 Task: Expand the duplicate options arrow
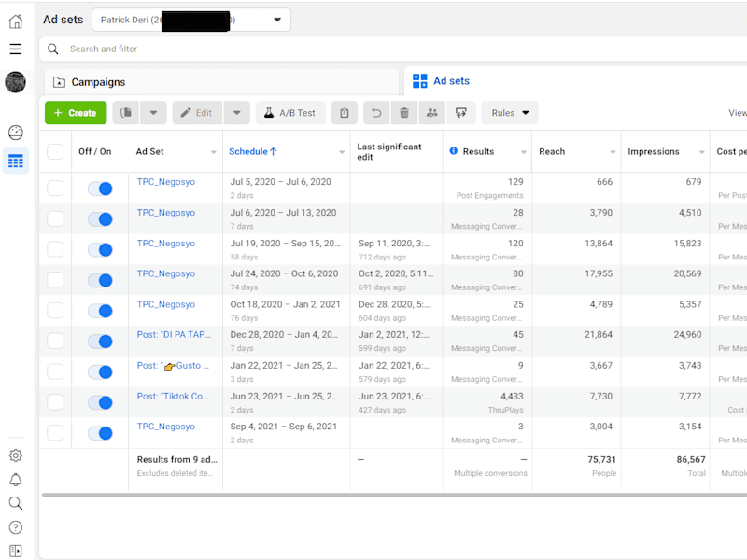(153, 113)
